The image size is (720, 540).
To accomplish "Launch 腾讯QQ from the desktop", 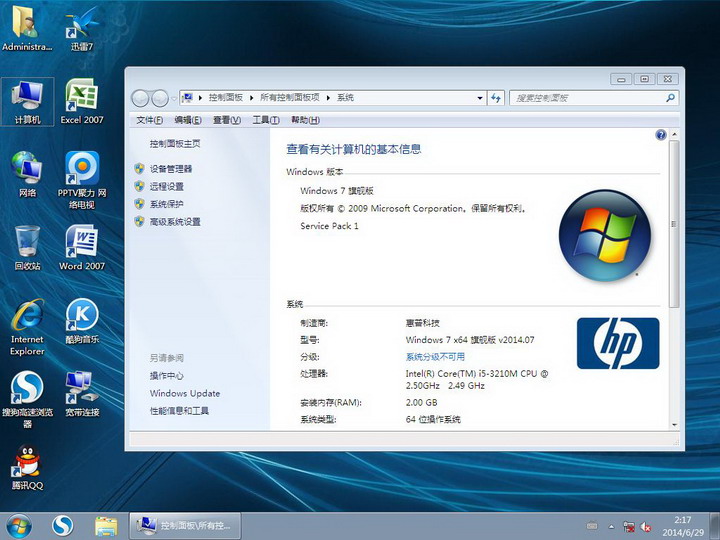I will 28,467.
